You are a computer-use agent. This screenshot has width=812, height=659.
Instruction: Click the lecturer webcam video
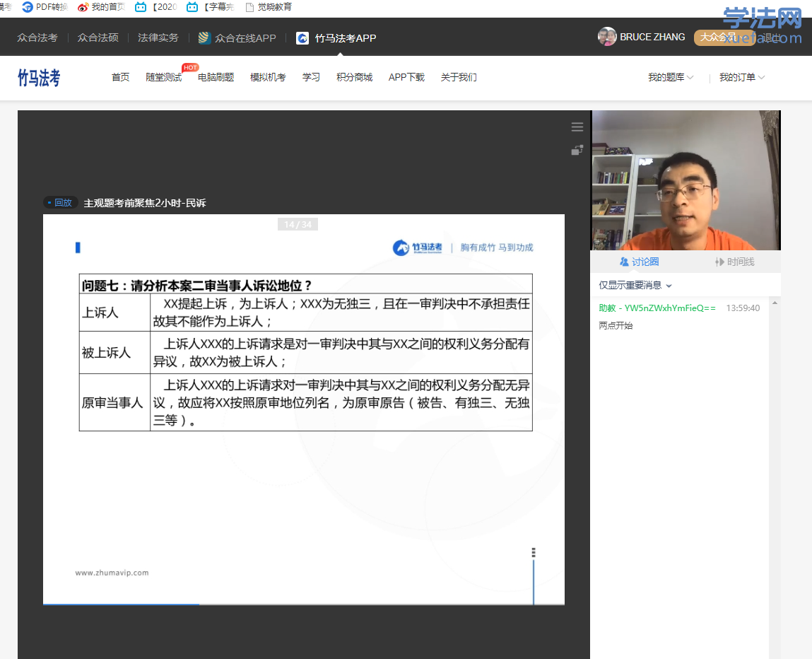point(686,180)
